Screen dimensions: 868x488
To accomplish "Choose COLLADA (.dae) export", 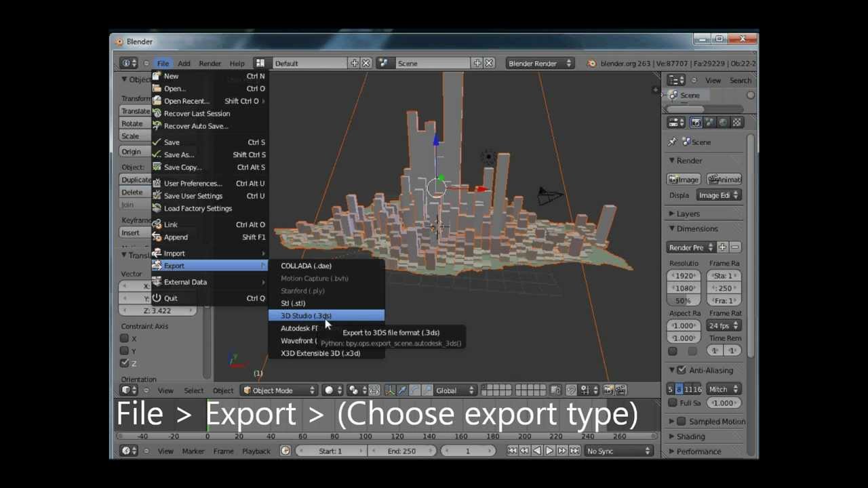I will [327, 266].
